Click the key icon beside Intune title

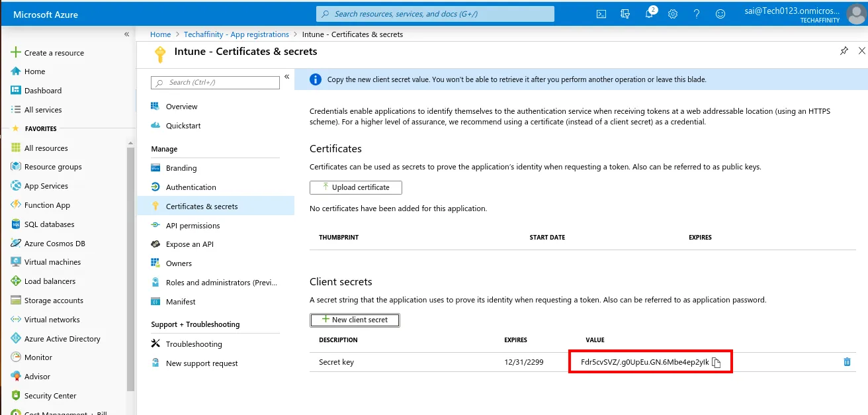tap(159, 54)
